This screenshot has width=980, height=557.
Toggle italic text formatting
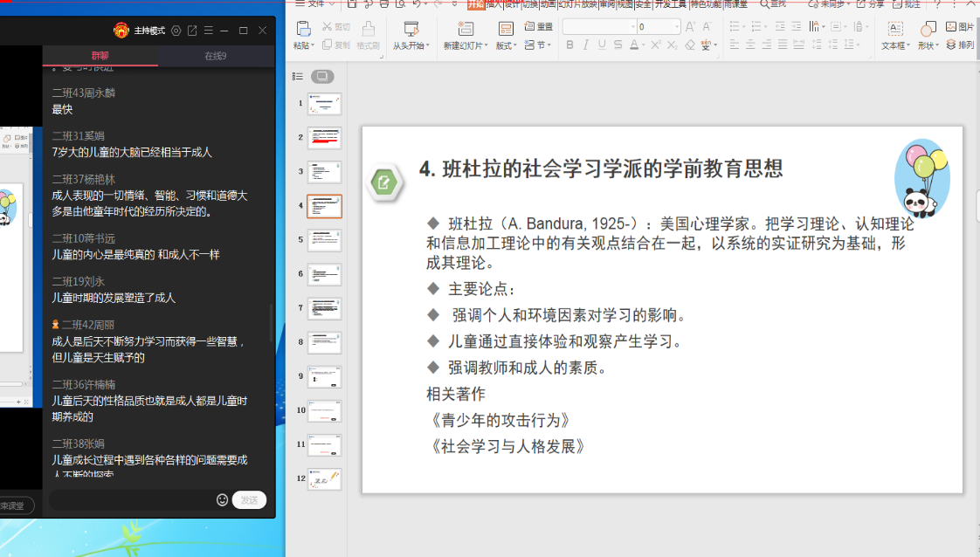(586, 45)
